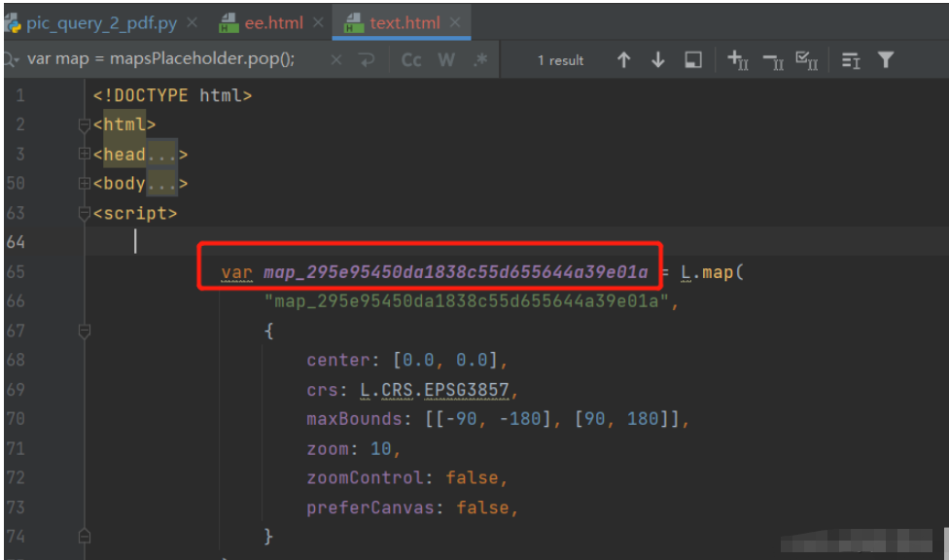Collapse the html element fold

[x=84, y=124]
